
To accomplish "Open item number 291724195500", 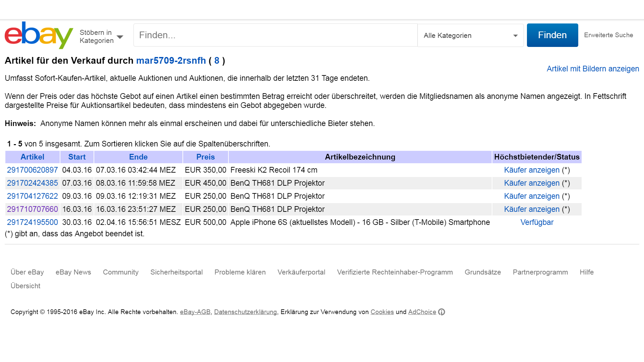I will pos(33,222).
